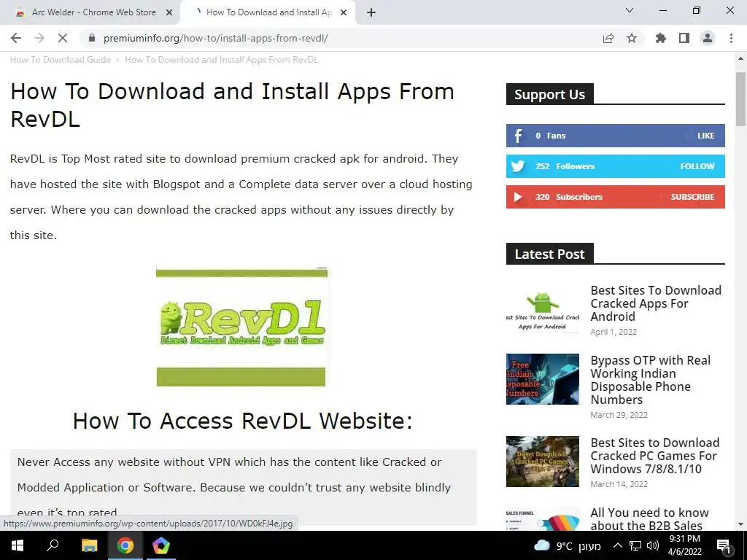
Task: Click the Cracked Apps For Android thumbnail
Action: click(x=543, y=309)
